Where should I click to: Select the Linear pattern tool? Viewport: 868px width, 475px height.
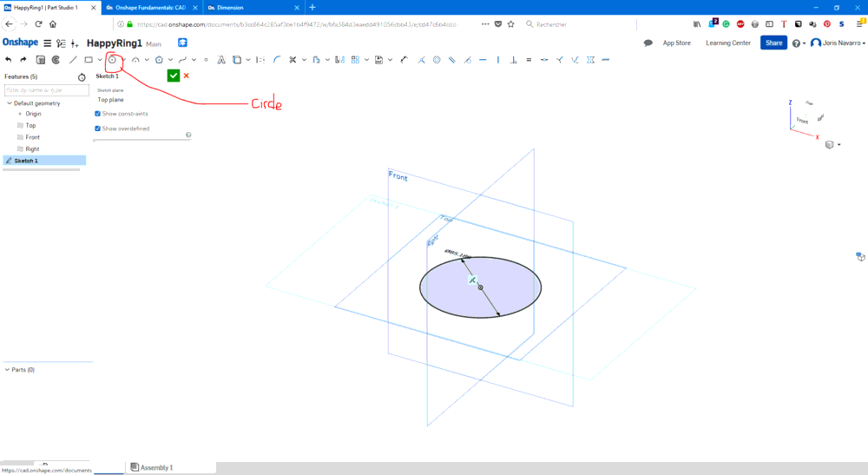[355, 60]
